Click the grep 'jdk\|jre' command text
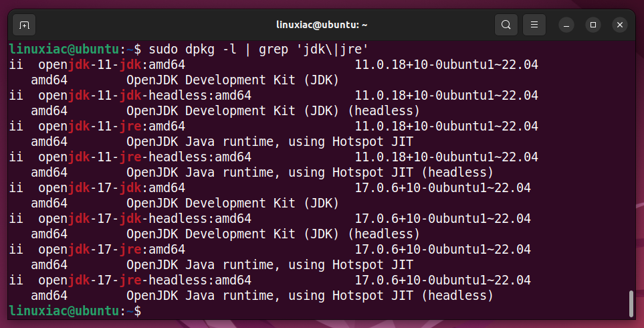Image resolution: width=644 pixels, height=328 pixels. [314, 50]
